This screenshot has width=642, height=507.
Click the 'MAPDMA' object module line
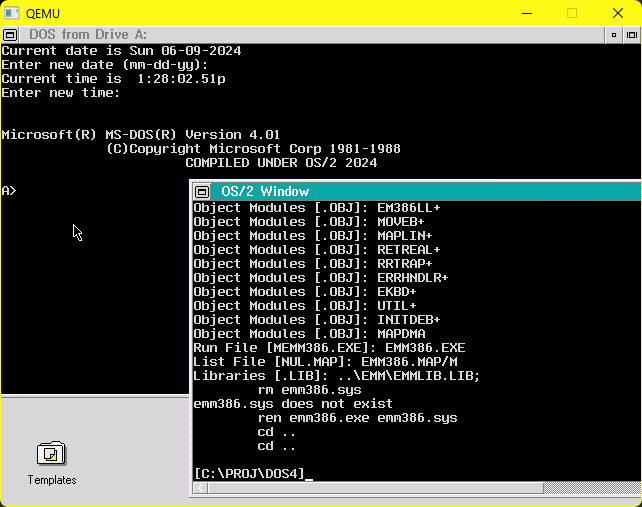pyautogui.click(x=310, y=333)
